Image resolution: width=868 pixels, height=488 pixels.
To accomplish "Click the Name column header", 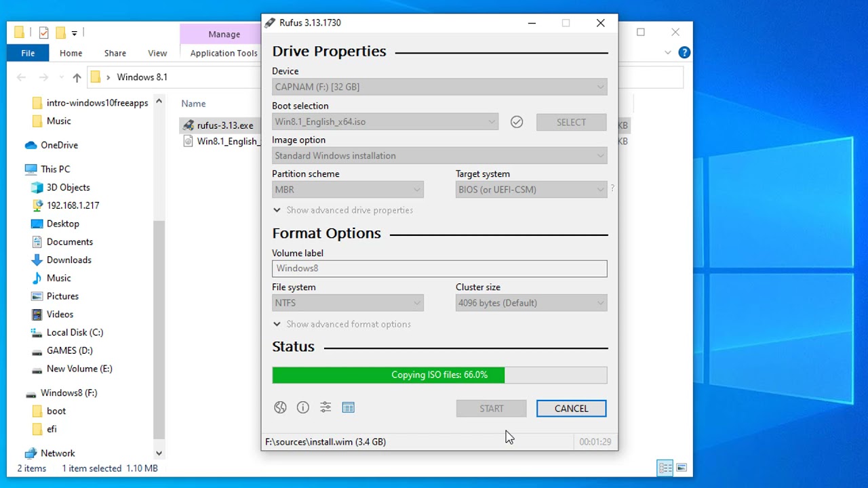I will (x=193, y=104).
